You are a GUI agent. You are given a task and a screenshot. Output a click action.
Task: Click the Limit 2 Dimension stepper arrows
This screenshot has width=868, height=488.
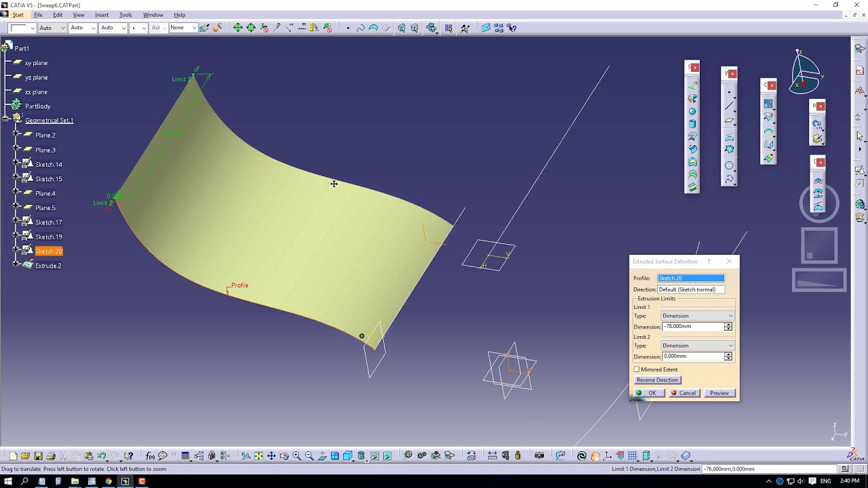coord(728,357)
